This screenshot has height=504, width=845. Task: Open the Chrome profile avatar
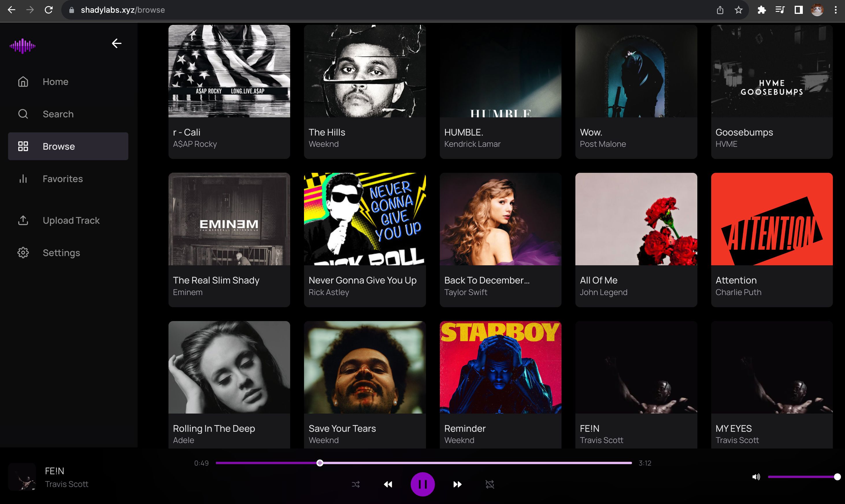(817, 10)
